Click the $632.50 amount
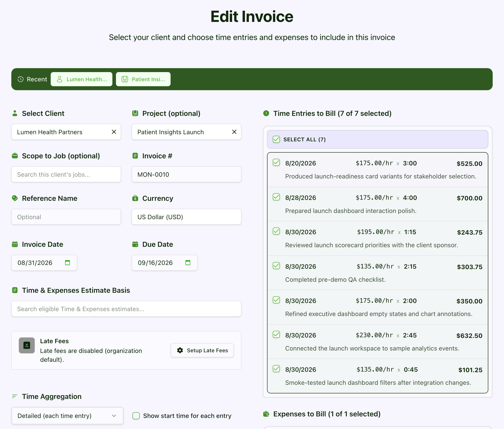The image size is (504, 429). (x=469, y=336)
